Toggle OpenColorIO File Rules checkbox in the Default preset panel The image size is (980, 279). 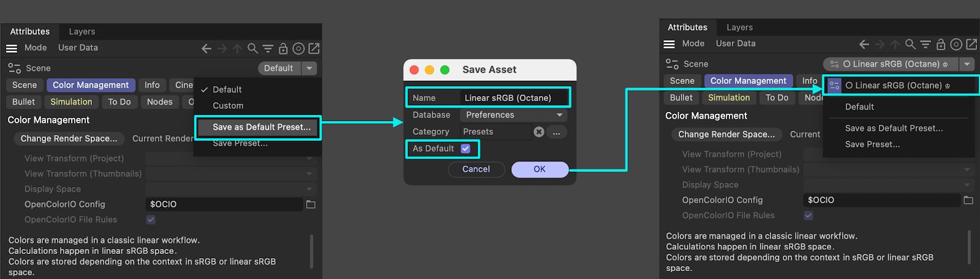tap(151, 220)
